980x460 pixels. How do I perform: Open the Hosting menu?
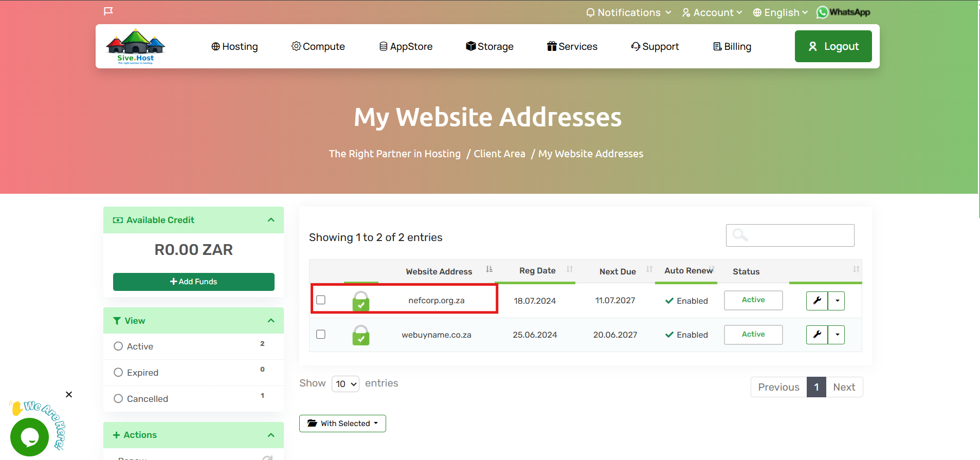234,47
